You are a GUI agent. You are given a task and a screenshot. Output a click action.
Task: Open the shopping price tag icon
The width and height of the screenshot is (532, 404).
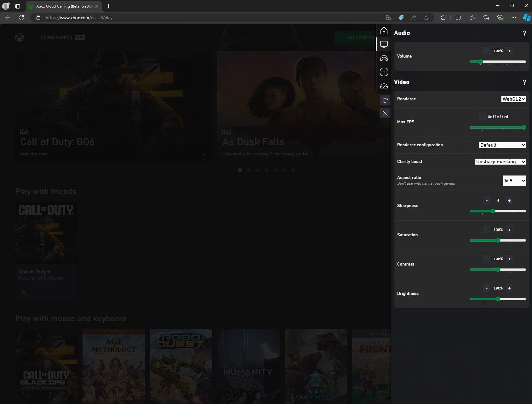click(x=401, y=18)
